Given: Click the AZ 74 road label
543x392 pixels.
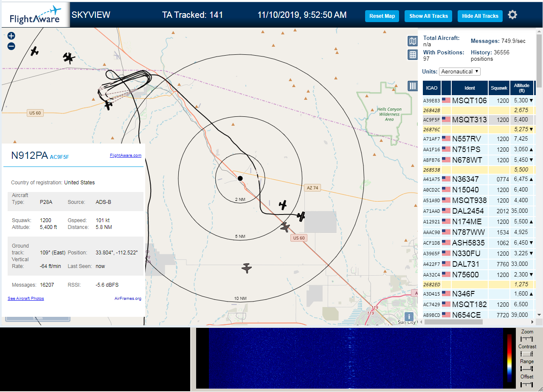Looking at the screenshot, I should tap(312, 188).
